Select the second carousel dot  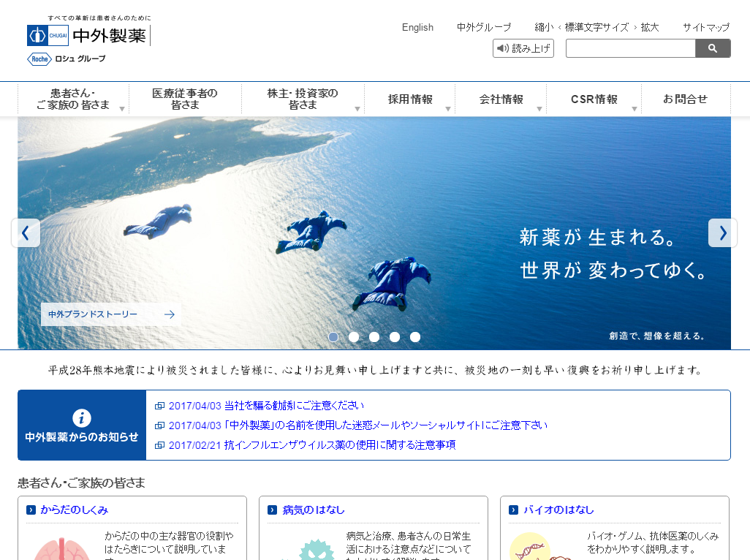[354, 337]
